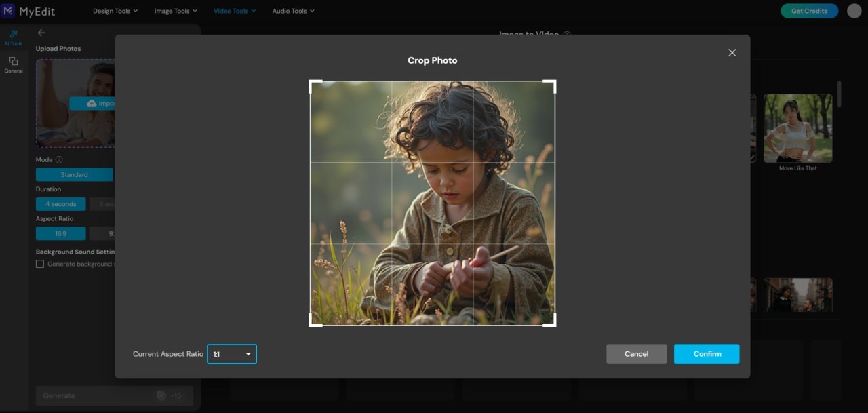Open the profile avatar in the top right
Viewport: 868px width, 413px height.
(x=853, y=11)
